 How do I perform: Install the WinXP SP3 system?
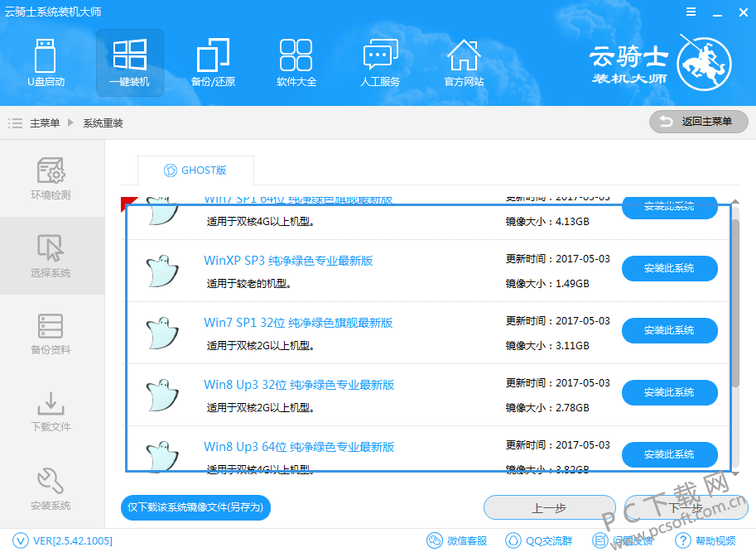click(669, 268)
